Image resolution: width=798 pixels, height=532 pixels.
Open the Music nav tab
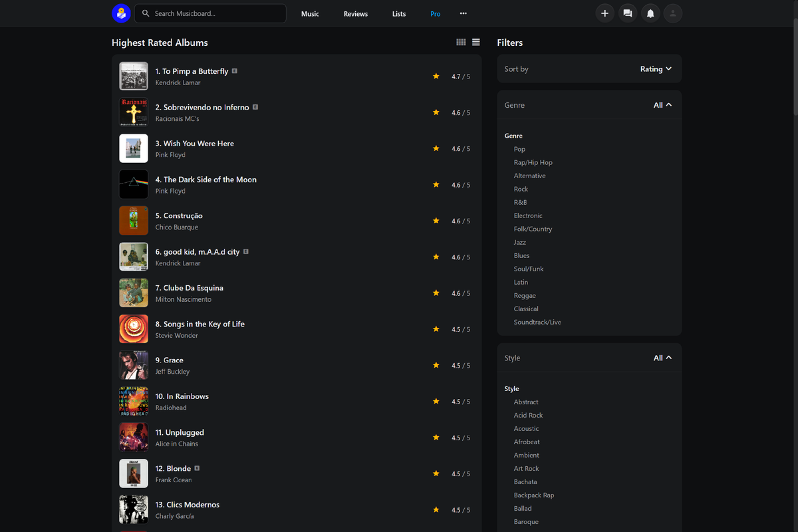310,14
